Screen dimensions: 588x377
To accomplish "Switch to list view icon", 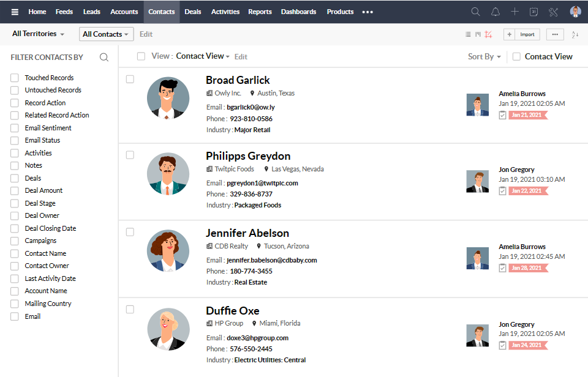I will click(x=469, y=34).
